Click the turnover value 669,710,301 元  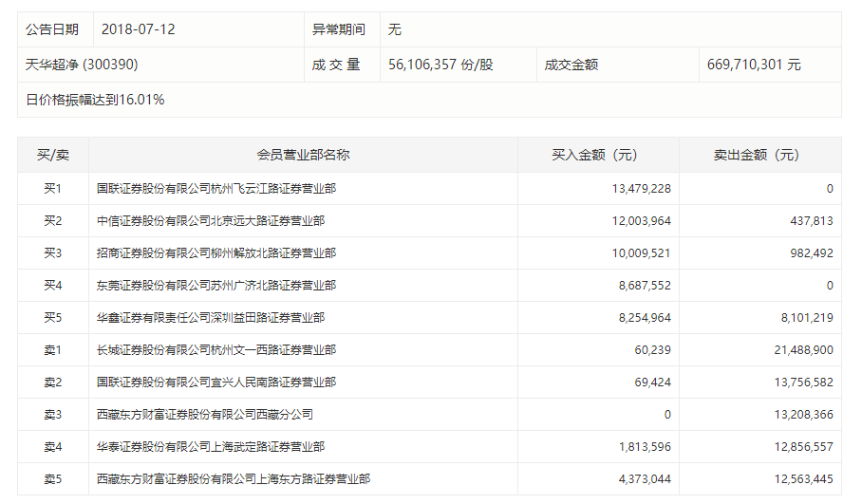754,65
